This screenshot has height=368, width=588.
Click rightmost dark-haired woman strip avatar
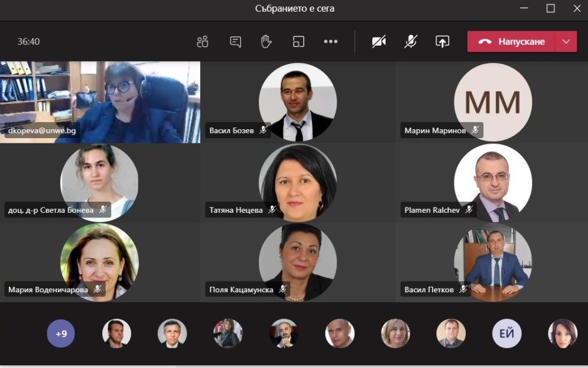click(562, 333)
